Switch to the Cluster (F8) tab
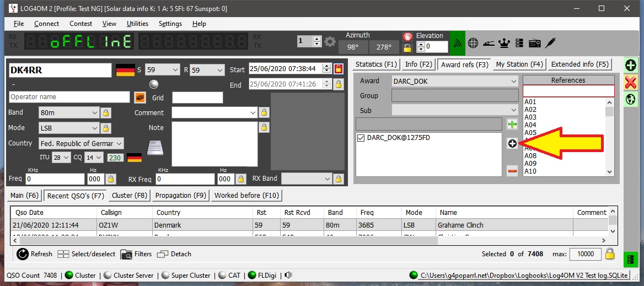The height and width of the screenshot is (286, 644). coord(130,195)
